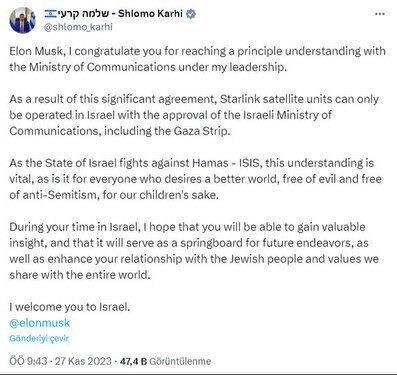Viewport: 397px width, 375px height.
Task: Click 'Ministry of Communications' in the first paragraph
Action: (x=102, y=67)
